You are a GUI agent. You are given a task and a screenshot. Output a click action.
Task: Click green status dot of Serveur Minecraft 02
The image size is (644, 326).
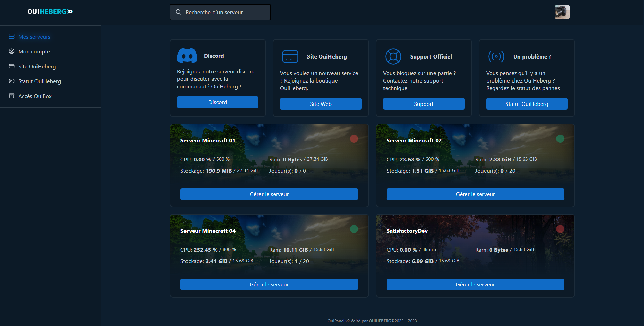[x=560, y=139]
